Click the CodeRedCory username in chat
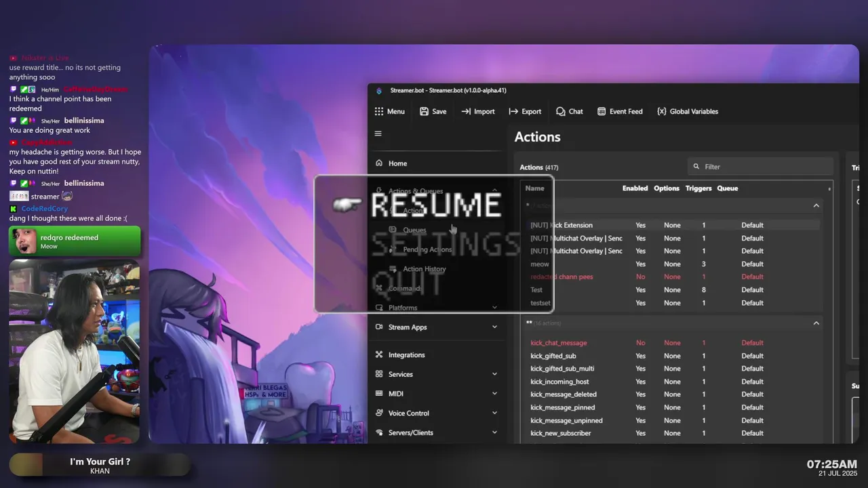The width and height of the screenshot is (868, 488). [x=45, y=209]
